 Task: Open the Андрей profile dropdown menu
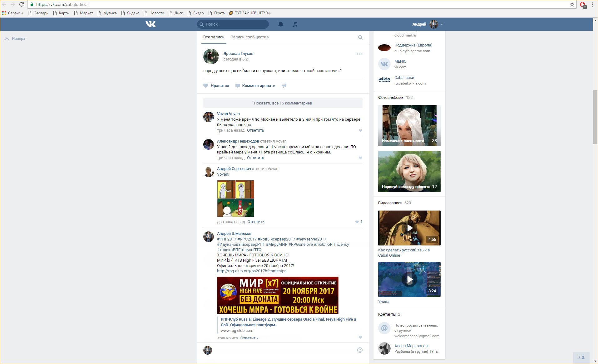(427, 24)
